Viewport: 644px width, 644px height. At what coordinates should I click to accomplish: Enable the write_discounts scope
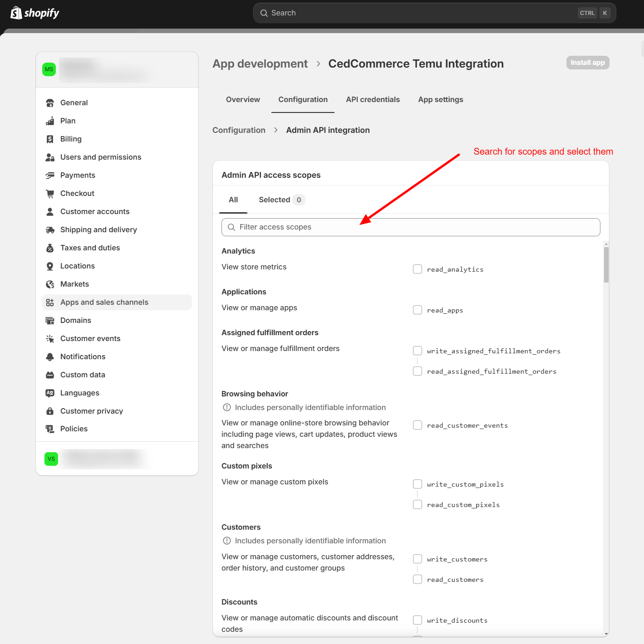coord(418,620)
